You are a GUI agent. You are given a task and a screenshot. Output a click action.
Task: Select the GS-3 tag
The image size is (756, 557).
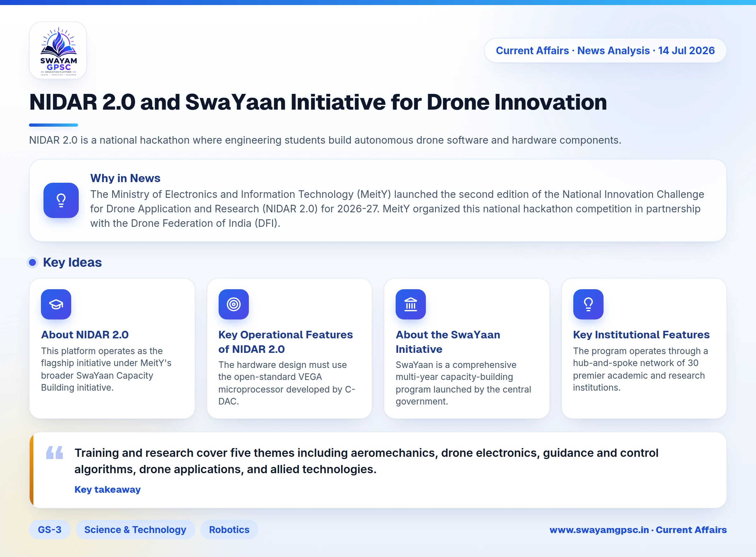(x=49, y=530)
